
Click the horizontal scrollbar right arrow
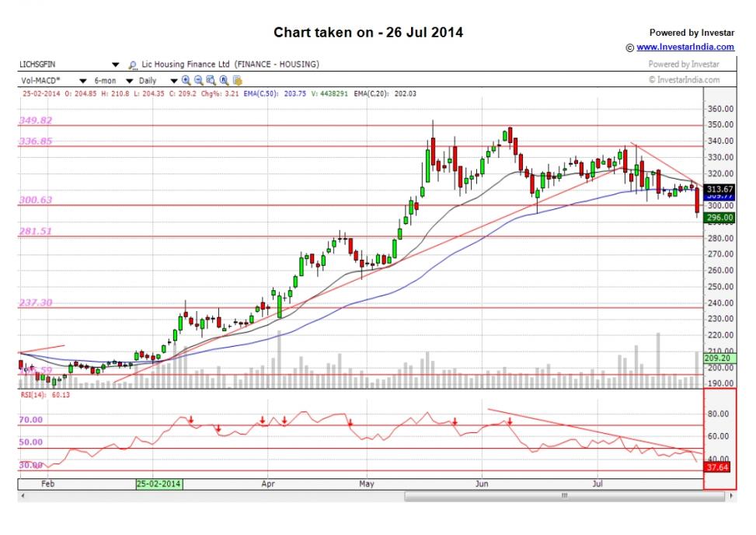tap(732, 496)
